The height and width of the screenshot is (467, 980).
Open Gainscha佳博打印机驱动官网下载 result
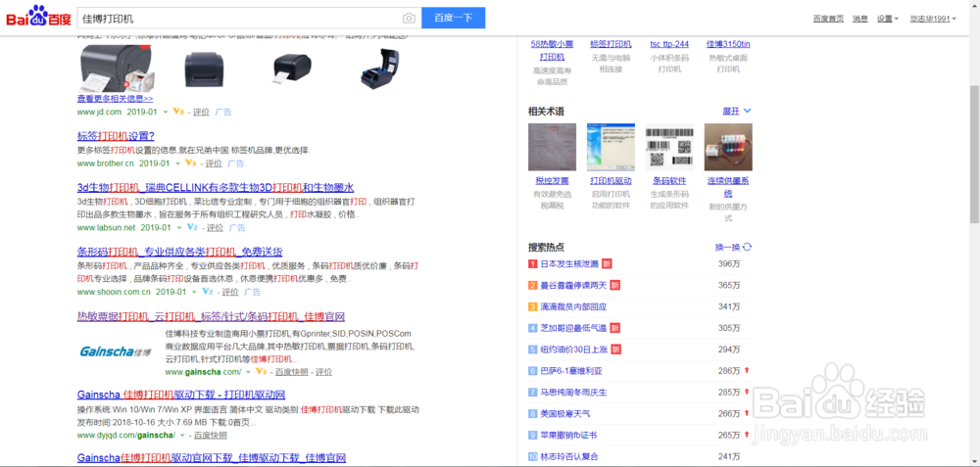pos(212,458)
